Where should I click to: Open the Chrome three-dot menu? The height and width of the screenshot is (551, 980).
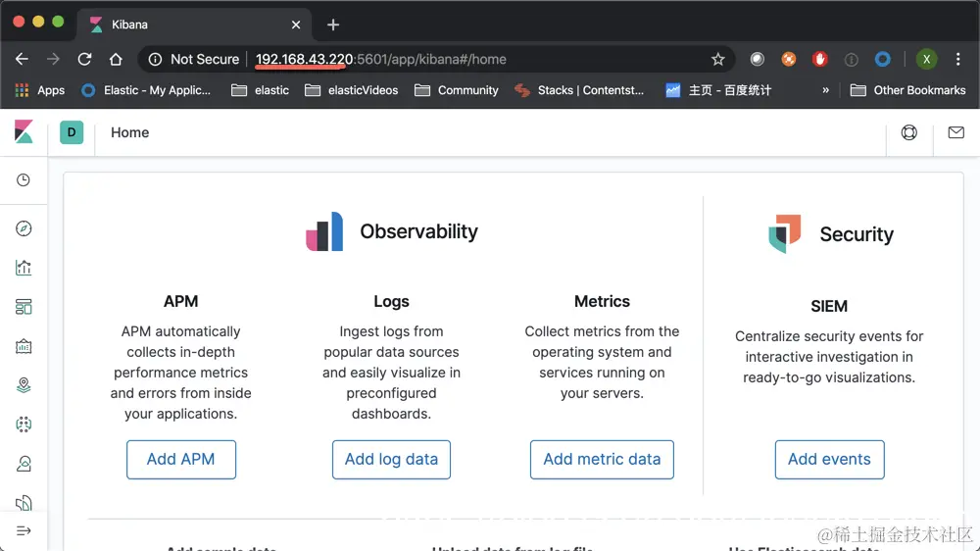(x=958, y=60)
